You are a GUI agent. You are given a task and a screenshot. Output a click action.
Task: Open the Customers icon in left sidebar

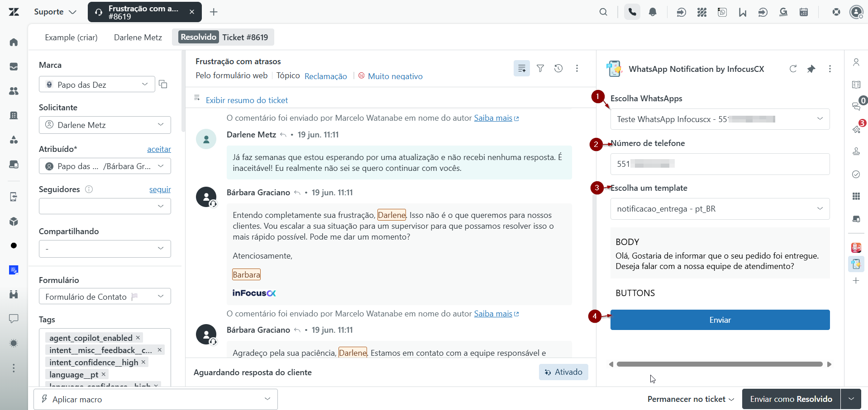coord(14,91)
